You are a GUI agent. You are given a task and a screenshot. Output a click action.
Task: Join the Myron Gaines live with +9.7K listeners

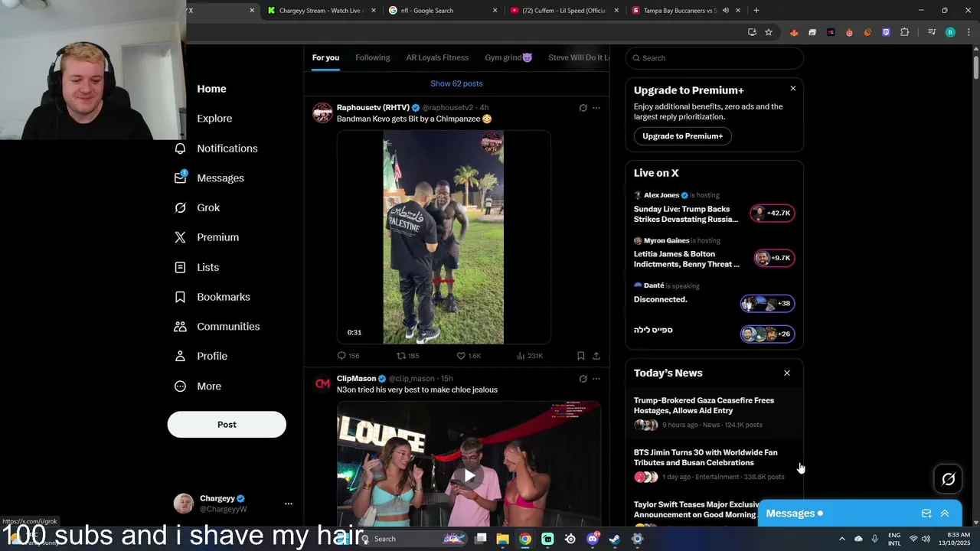(774, 259)
